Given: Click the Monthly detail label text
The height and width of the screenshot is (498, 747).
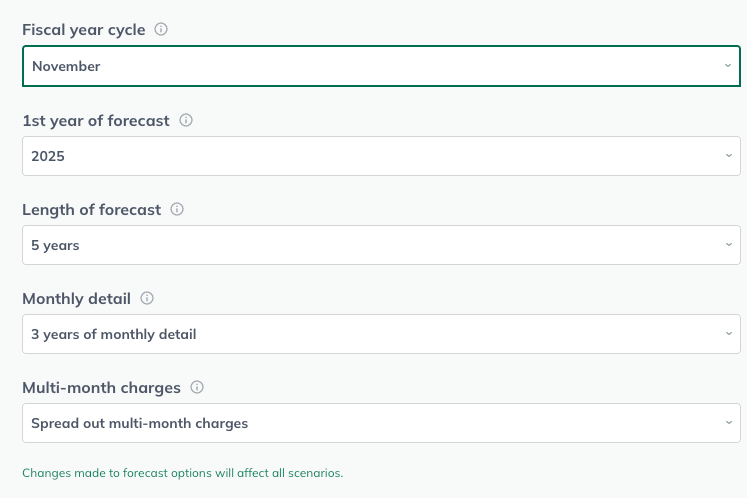Looking at the screenshot, I should 76,299.
